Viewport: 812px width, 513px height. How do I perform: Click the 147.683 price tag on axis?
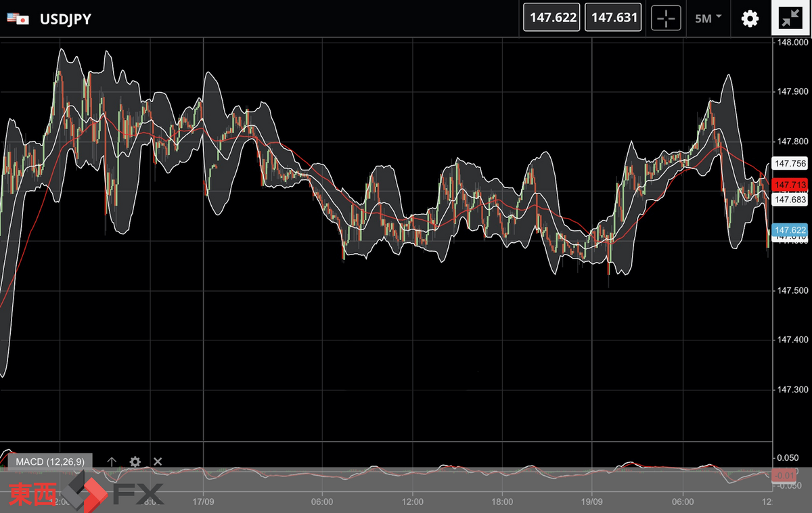(x=790, y=200)
